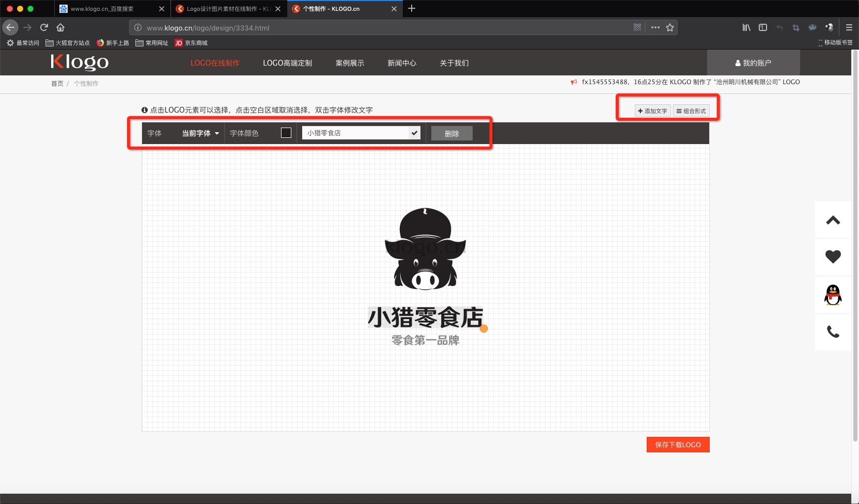Screen dimensions: 859x504
Task: Click the 保存下载LOGO save button
Action: click(x=678, y=445)
